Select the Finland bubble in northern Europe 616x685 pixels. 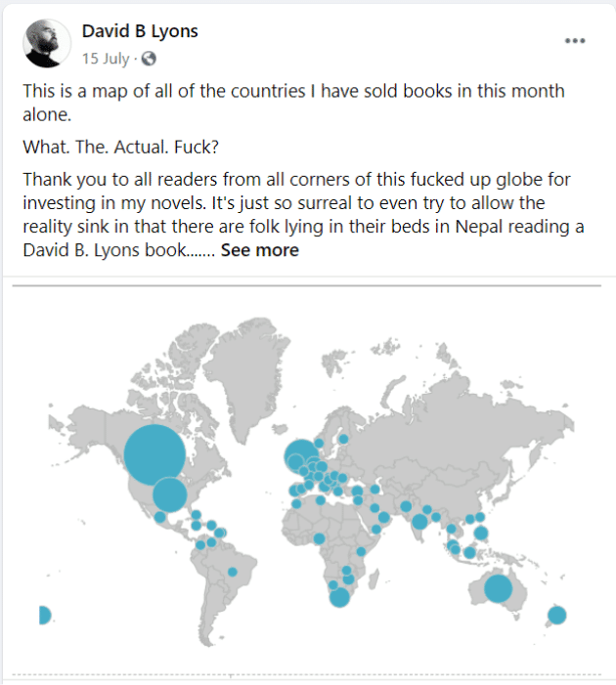pos(343,439)
